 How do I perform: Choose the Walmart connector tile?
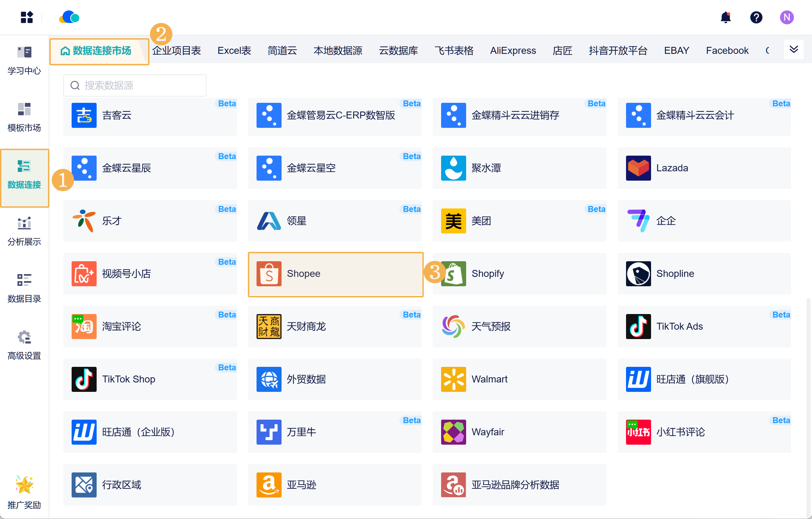tap(519, 379)
